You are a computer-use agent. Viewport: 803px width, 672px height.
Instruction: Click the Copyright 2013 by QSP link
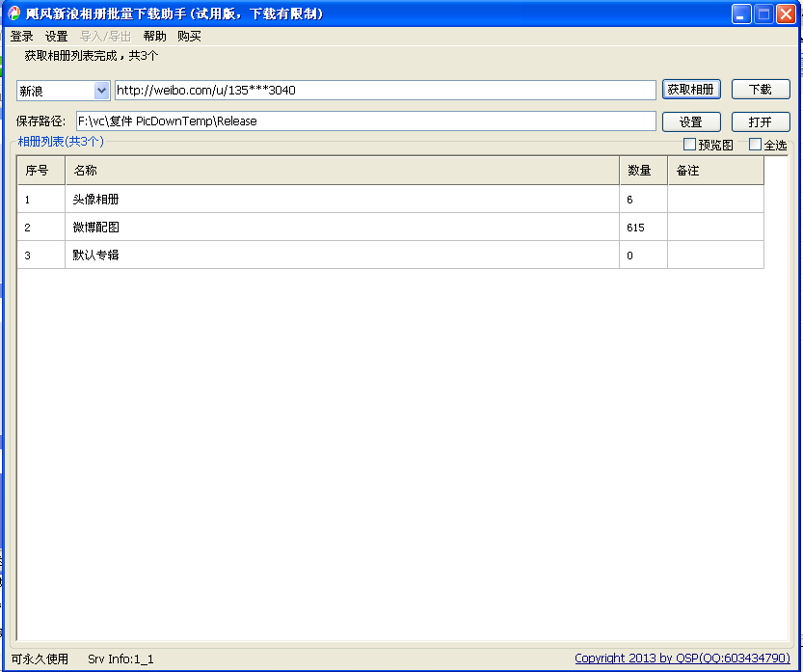tap(683, 659)
